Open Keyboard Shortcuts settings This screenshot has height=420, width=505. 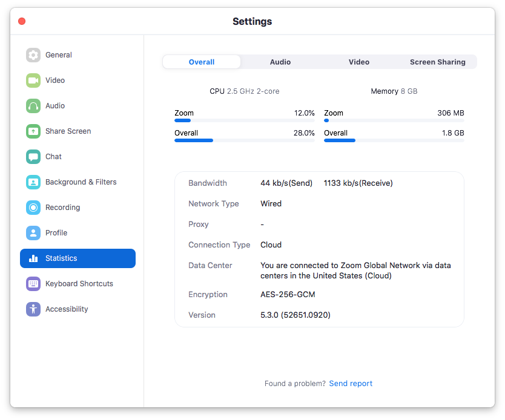click(x=79, y=284)
